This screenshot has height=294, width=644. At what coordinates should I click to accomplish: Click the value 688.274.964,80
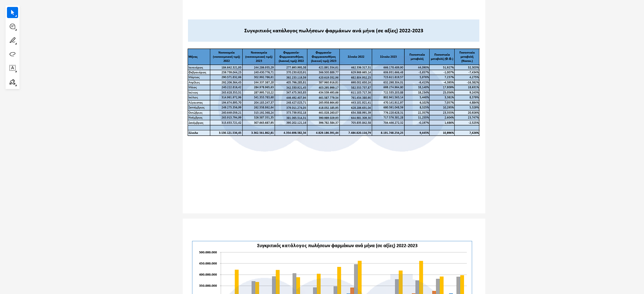[393, 87]
